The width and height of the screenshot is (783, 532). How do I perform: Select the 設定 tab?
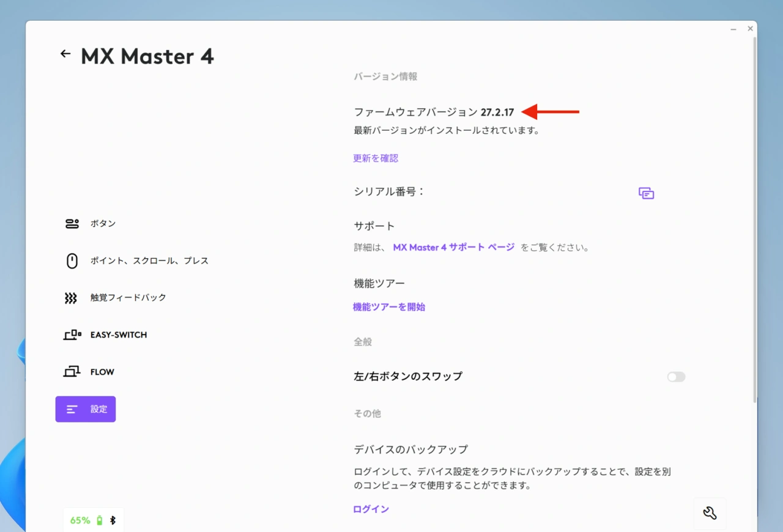click(86, 409)
